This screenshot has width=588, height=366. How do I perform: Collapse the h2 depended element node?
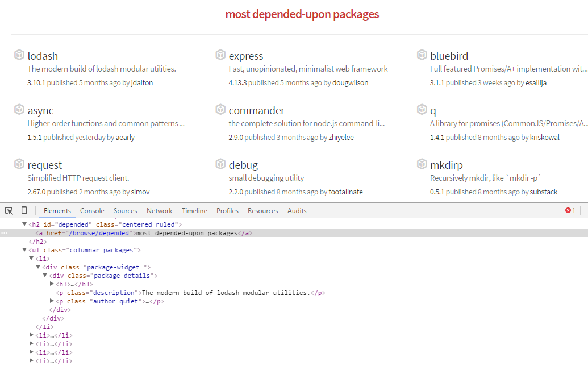click(24, 224)
